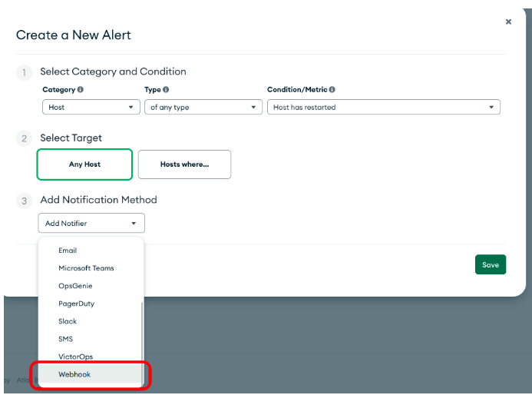The image size is (532, 395).
Task: Collapse the Add Notifier dropdown
Action: pos(91,224)
